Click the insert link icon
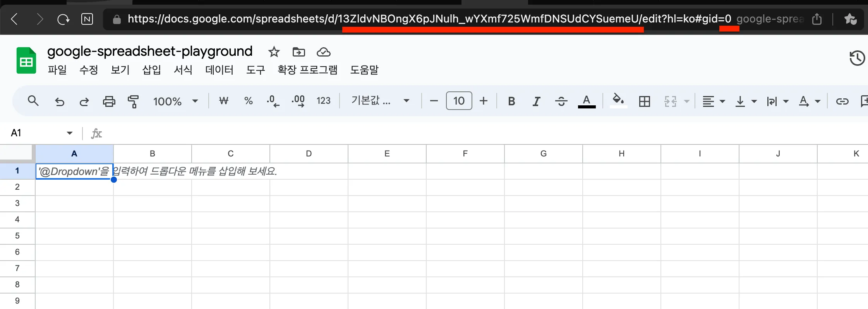868x309 pixels. click(x=842, y=101)
